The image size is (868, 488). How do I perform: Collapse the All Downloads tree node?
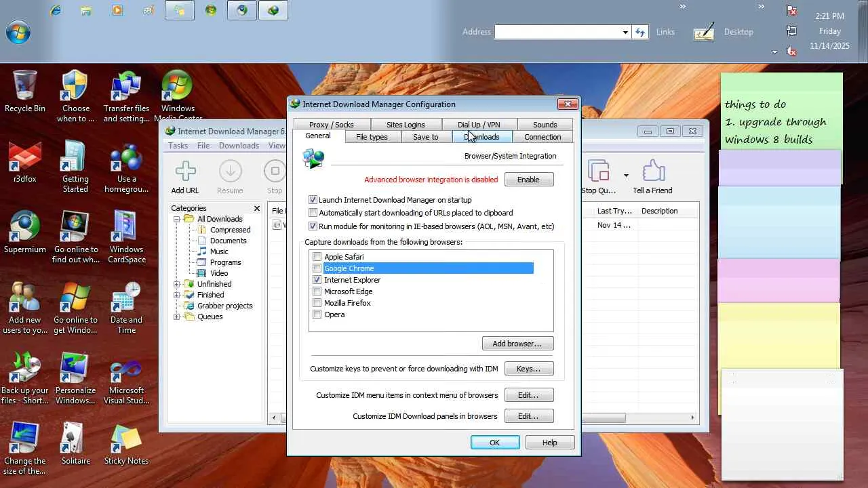tap(177, 219)
